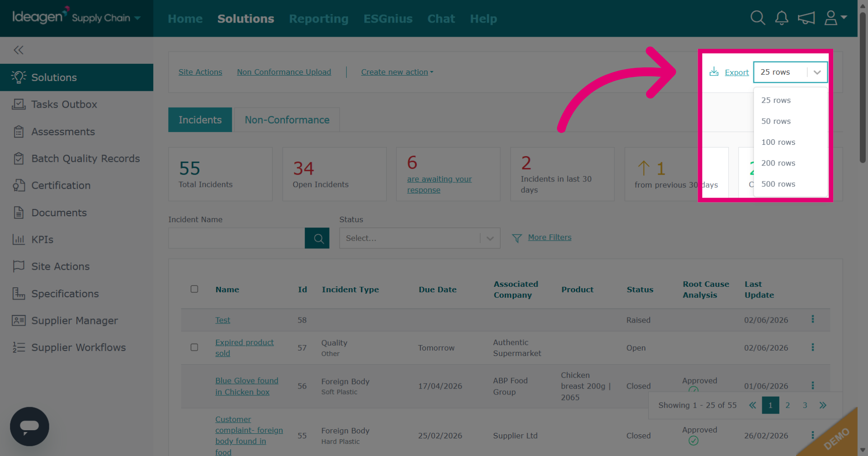
Task: Click the Supplier Workflows list icon
Action: click(x=19, y=347)
